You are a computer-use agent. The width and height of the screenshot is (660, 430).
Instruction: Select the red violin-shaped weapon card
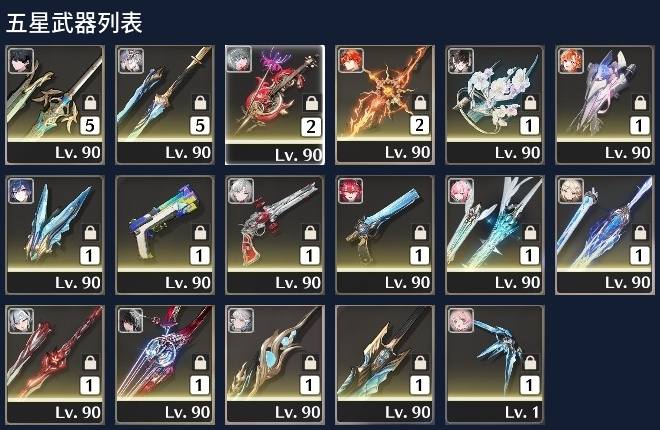tap(275, 105)
